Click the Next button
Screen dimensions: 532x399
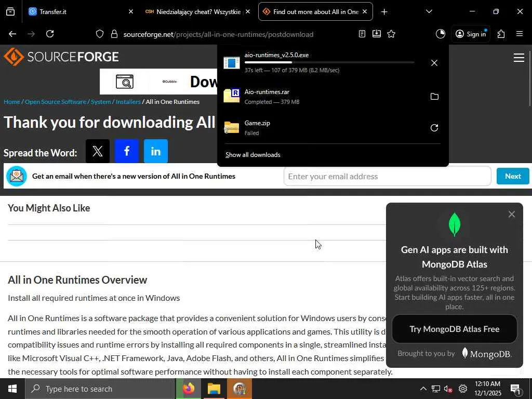513,176
